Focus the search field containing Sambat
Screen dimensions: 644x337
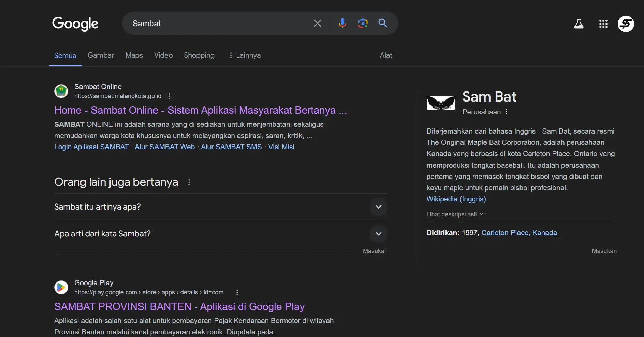(218, 23)
